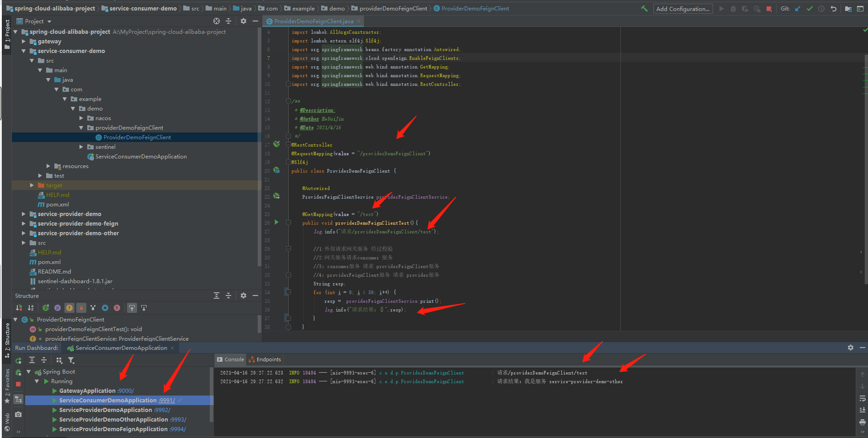Sort Structure members by visibility
The image size is (868, 438).
19,308
